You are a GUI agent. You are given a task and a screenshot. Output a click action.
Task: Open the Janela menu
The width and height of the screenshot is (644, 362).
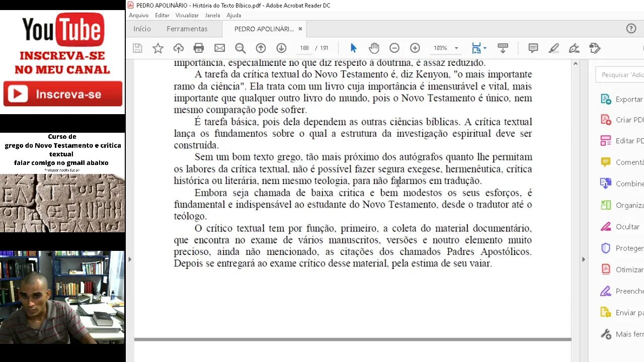(x=212, y=15)
